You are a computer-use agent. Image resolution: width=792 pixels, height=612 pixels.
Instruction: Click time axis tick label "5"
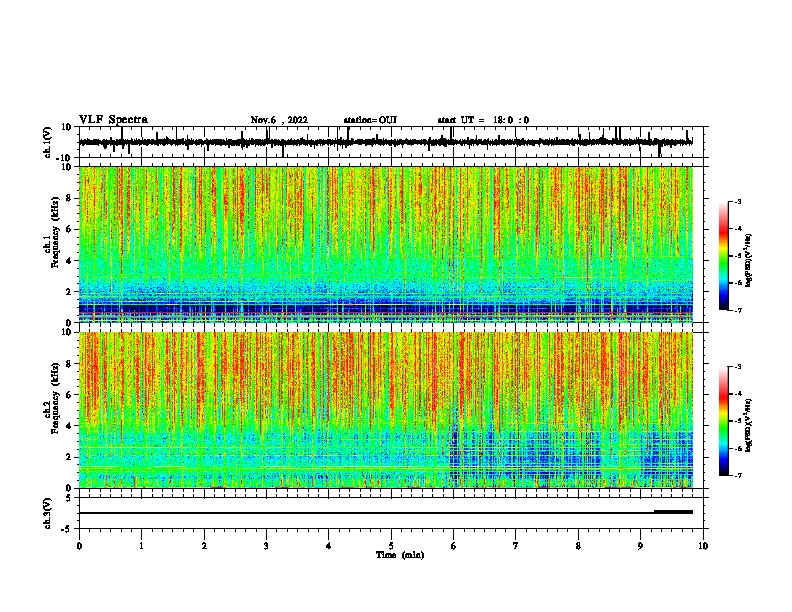pos(391,546)
